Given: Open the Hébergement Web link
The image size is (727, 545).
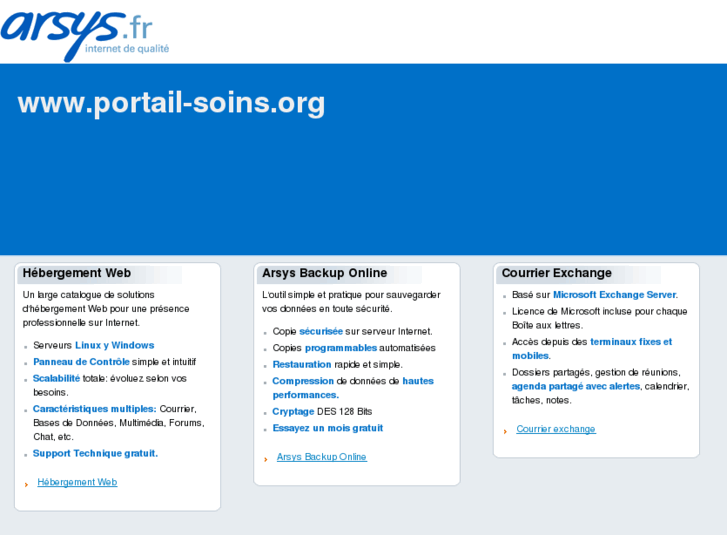Looking at the screenshot, I should (x=77, y=482).
